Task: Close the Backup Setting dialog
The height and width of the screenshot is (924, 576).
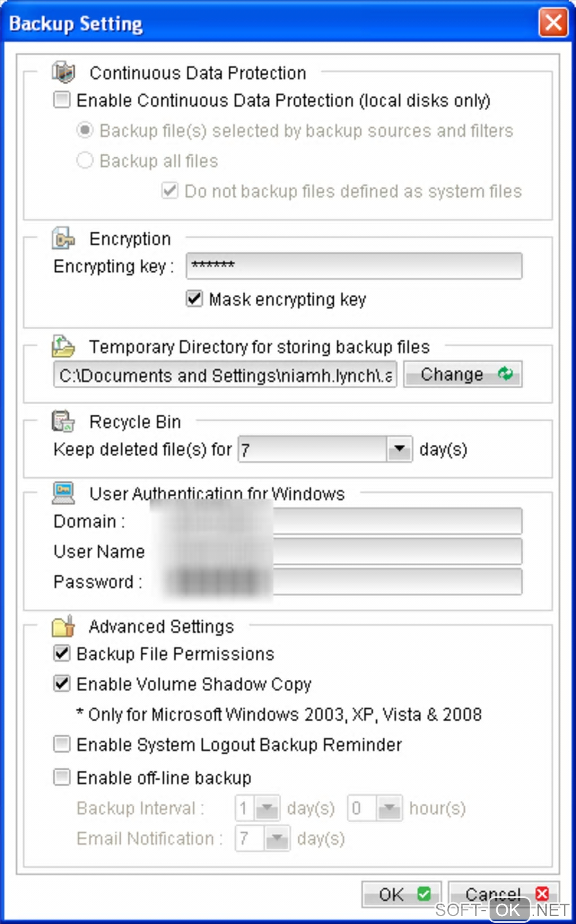Action: (x=553, y=23)
